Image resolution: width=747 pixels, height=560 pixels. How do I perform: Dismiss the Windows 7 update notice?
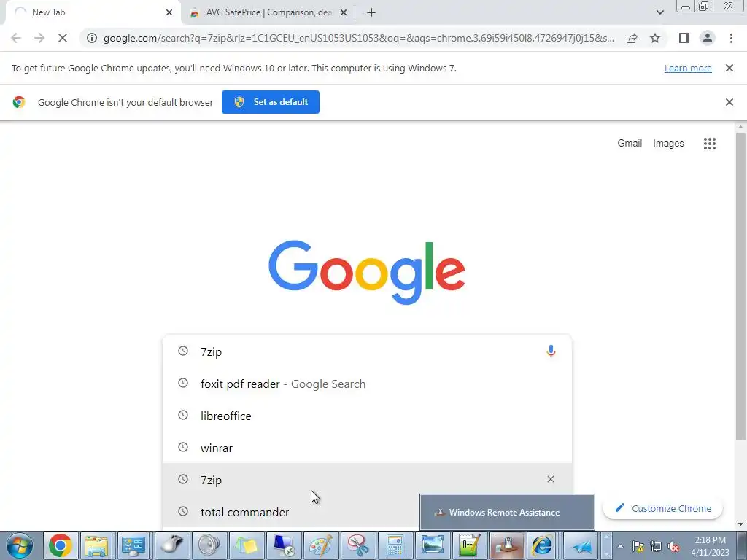[729, 68]
